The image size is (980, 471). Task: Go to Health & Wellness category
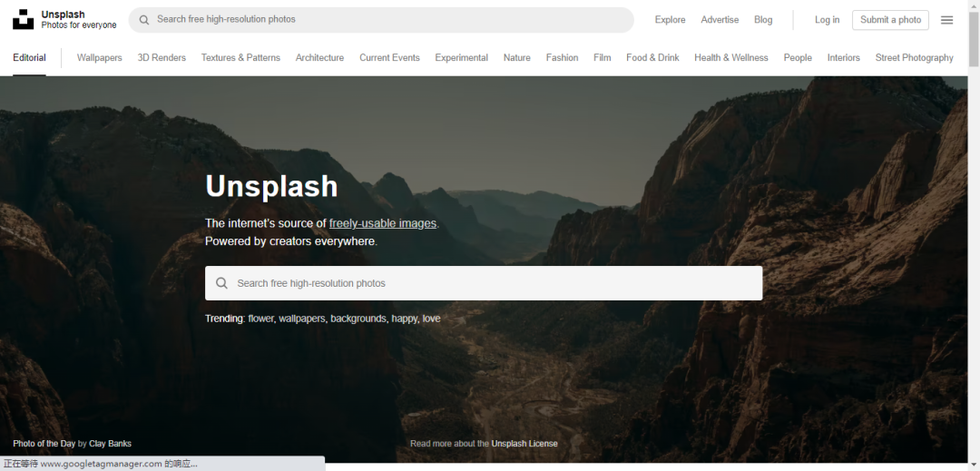coord(731,57)
